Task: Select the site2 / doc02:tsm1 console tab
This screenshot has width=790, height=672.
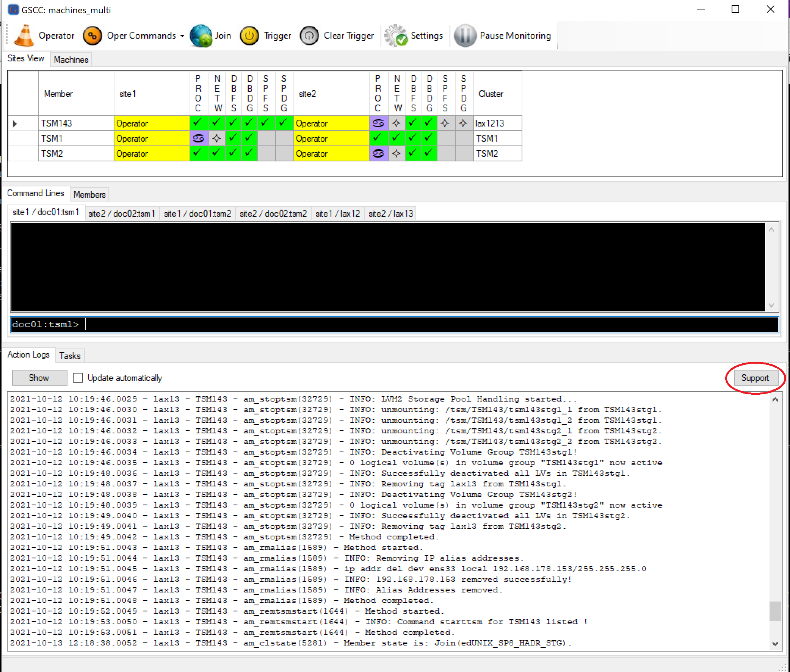Action: point(122,214)
